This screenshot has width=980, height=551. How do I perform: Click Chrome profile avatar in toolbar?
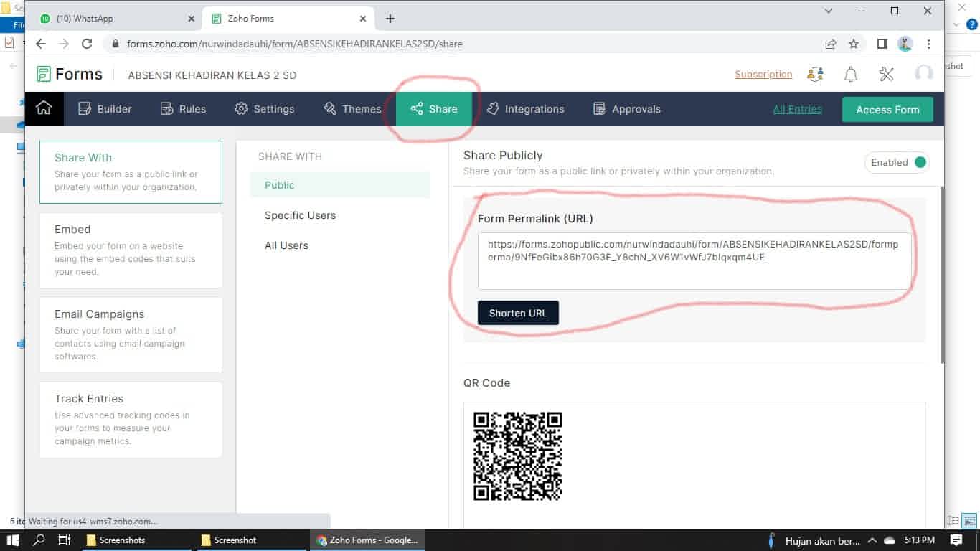pyautogui.click(x=905, y=44)
